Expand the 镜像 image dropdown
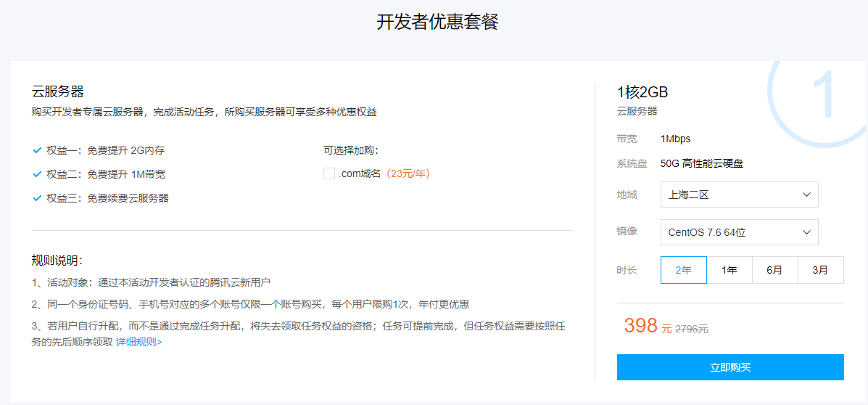The height and width of the screenshot is (405, 868). (739, 232)
